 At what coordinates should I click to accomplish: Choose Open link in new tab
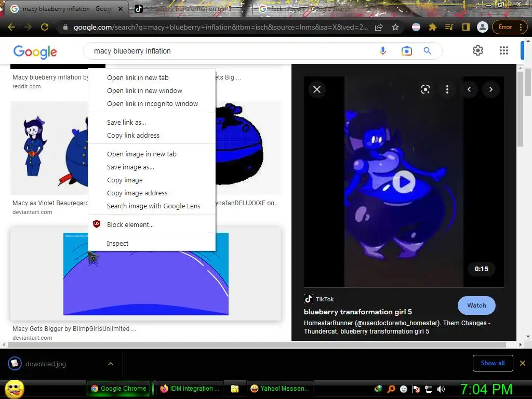coord(152,78)
